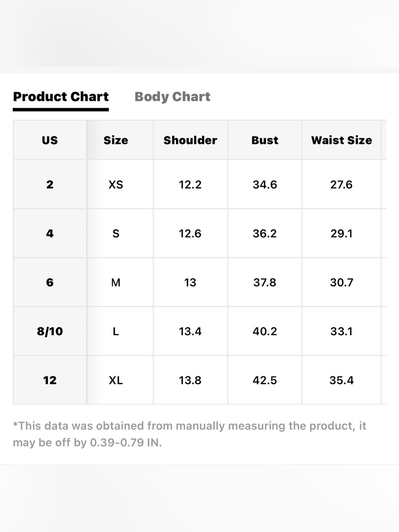
Task: Click the 29.1 waist size value
Action: click(x=342, y=233)
